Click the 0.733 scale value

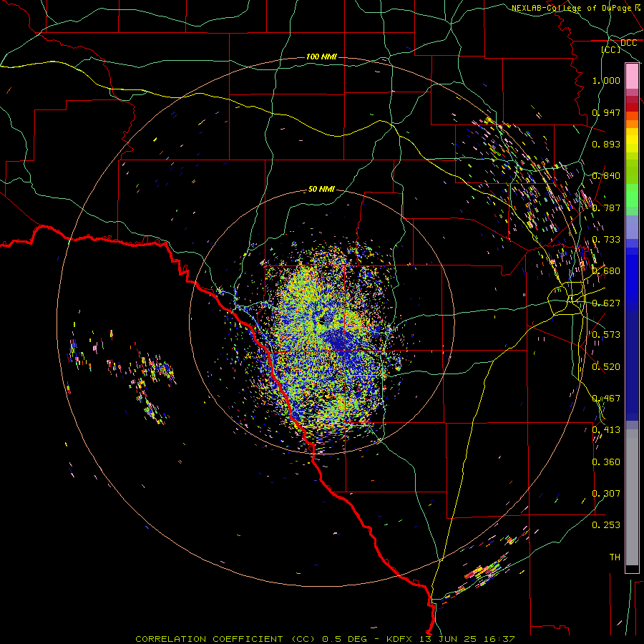[606, 240]
